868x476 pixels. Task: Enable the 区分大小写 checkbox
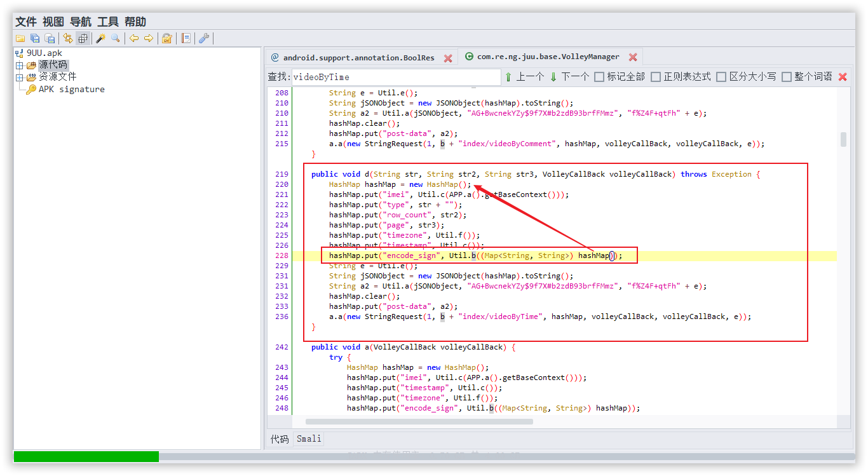[x=721, y=77]
